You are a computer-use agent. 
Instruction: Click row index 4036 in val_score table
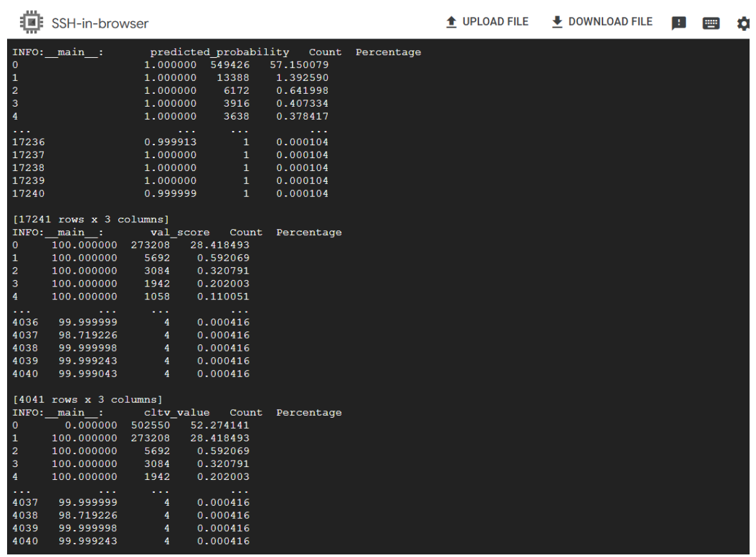[x=25, y=323]
